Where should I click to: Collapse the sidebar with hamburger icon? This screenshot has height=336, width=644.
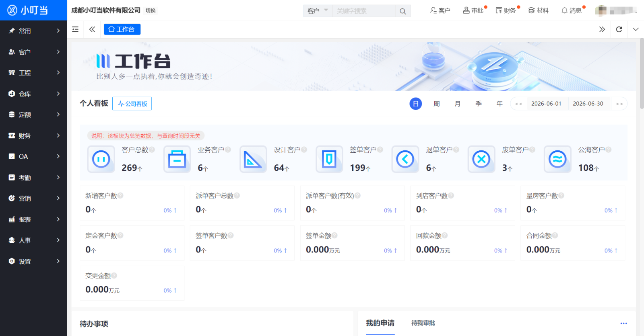(75, 29)
